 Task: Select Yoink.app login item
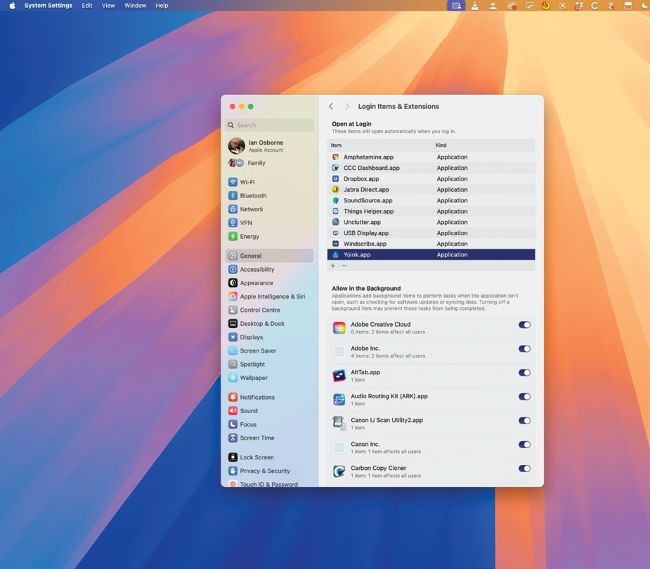pyautogui.click(x=431, y=254)
